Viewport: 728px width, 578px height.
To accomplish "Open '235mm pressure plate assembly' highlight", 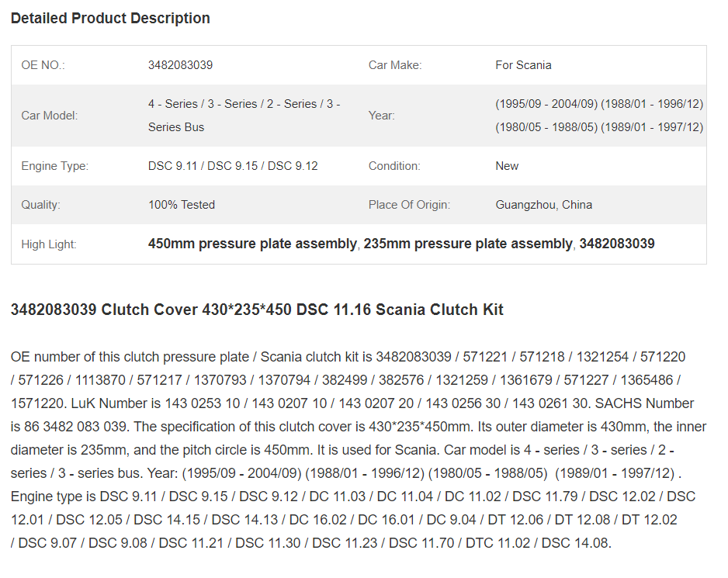I will [467, 244].
